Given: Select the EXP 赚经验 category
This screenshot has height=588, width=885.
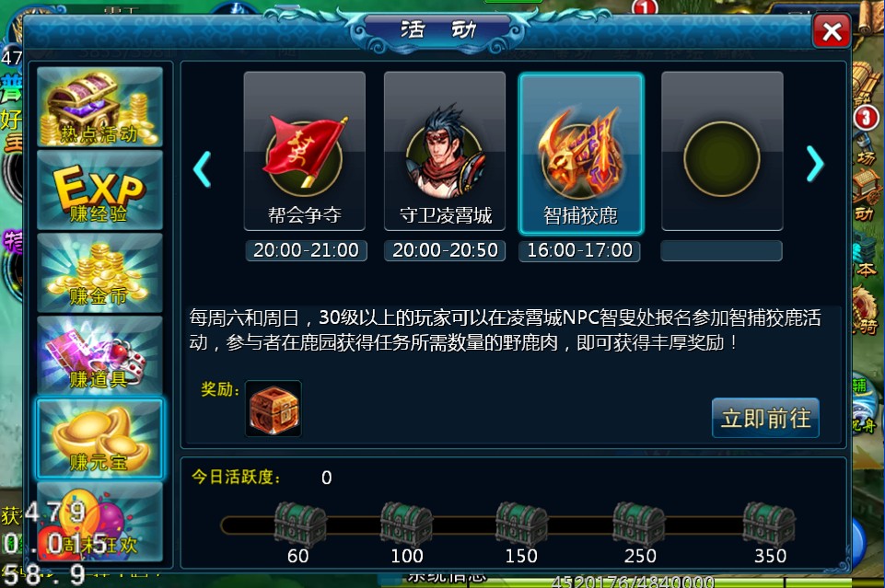Looking at the screenshot, I should (x=99, y=190).
